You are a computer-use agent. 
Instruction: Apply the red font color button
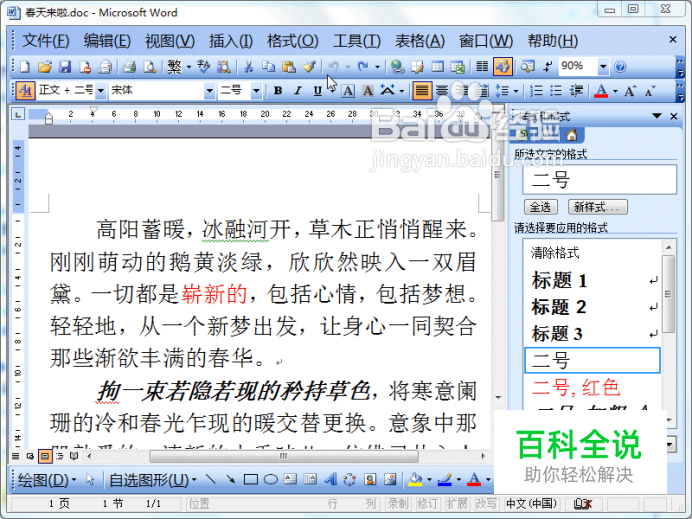(x=601, y=91)
